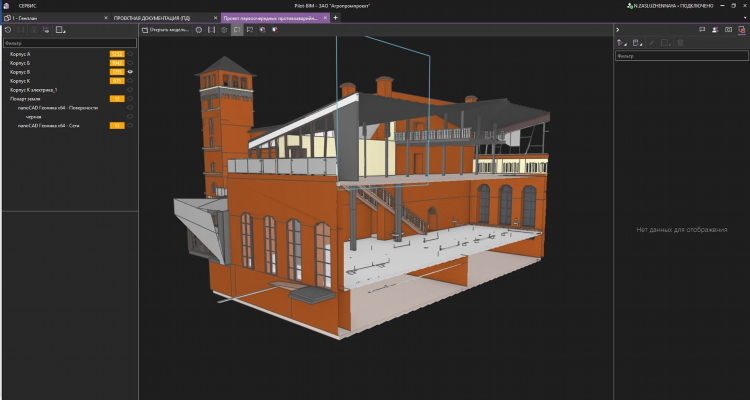Screen dimensions: 750x400
Task: Switch to the ПРОЕКТНАЯ ДОКУМЕНТАЦИЯ (ПД) tab
Action: pyautogui.click(x=165, y=18)
